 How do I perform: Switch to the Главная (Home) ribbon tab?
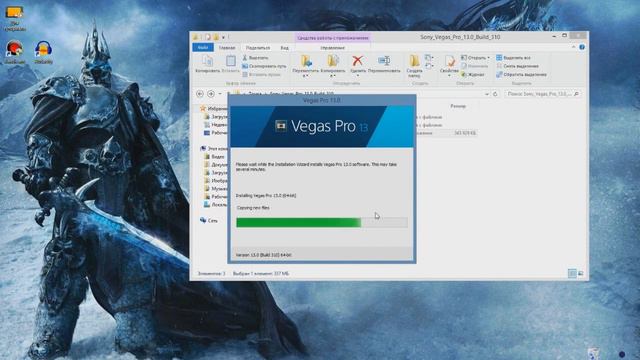[x=227, y=48]
